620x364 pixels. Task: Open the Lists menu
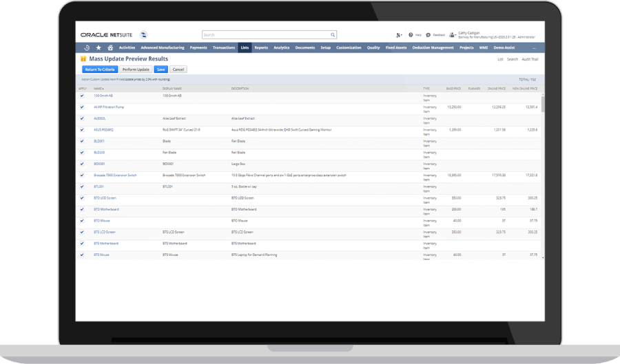tap(245, 47)
